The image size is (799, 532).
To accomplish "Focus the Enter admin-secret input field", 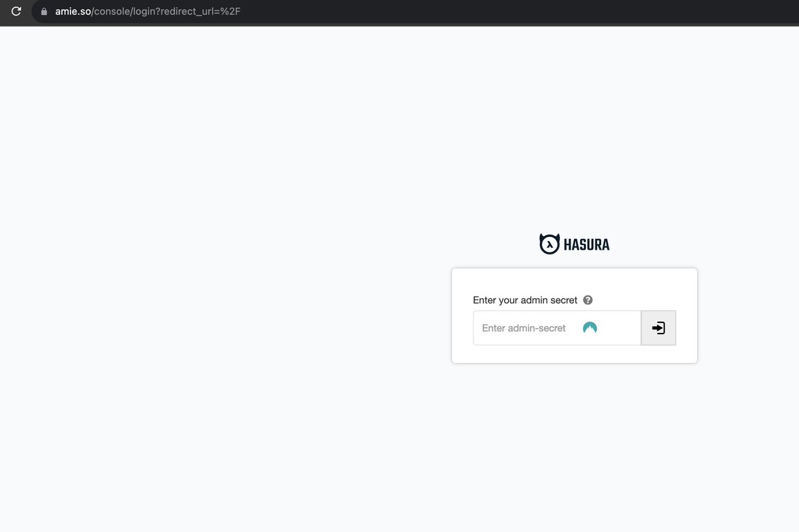I will pos(557,328).
